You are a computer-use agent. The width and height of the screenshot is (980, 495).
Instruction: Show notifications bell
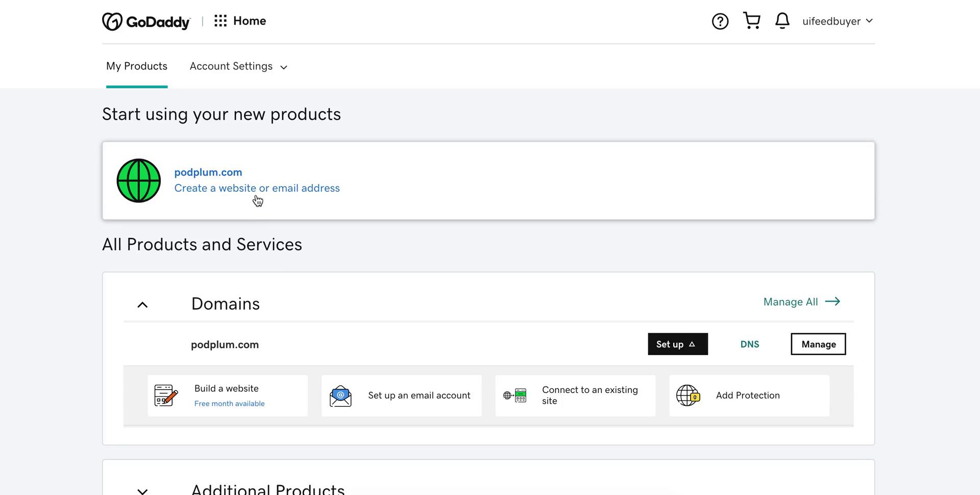coord(782,21)
